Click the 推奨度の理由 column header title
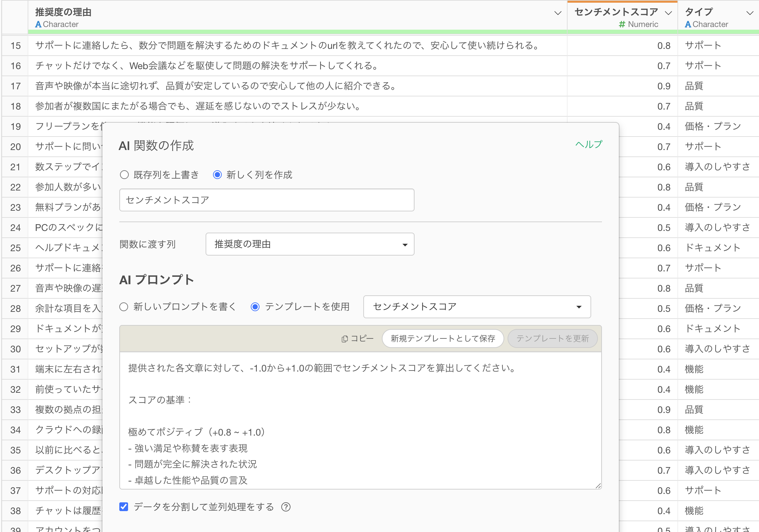The height and width of the screenshot is (532, 759). pyautogui.click(x=63, y=12)
